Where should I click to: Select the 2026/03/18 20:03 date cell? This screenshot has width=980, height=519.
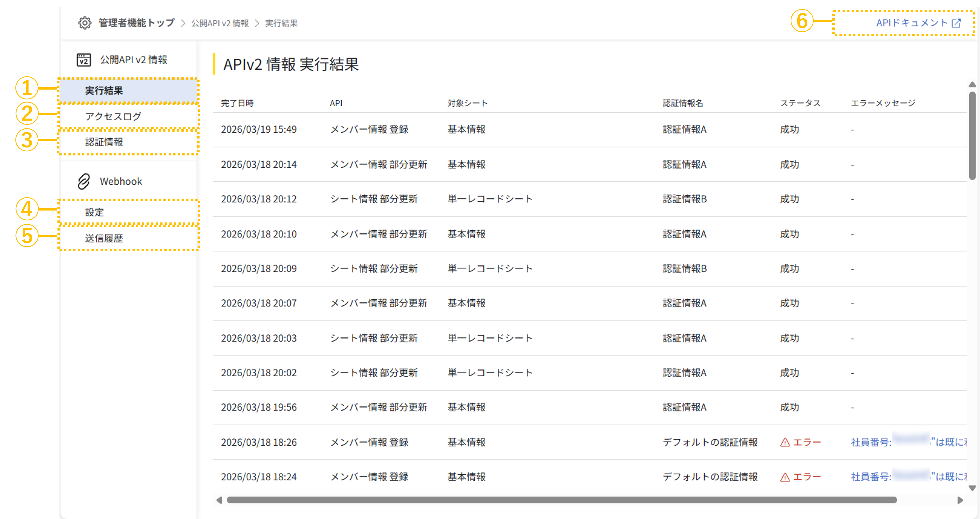[259, 338]
